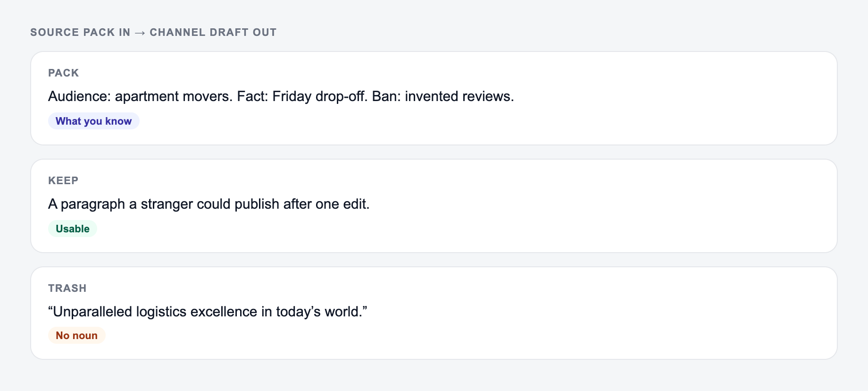Click the 'Unparalleled logistics excellence' quote

(208, 312)
